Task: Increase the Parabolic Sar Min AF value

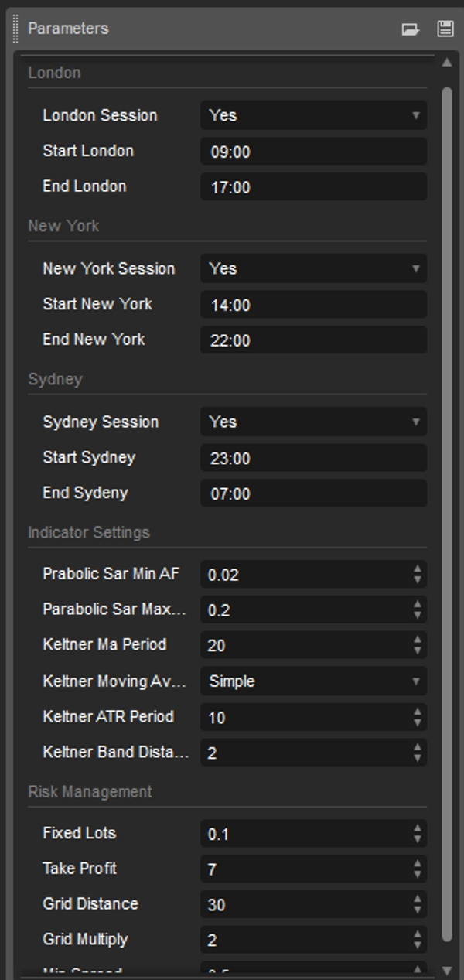Action: tap(418, 569)
